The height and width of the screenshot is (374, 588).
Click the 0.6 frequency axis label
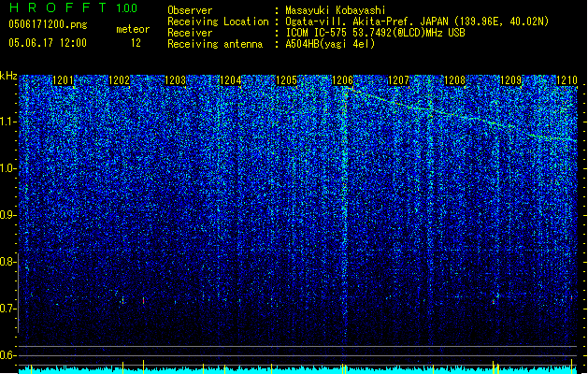(x=8, y=355)
